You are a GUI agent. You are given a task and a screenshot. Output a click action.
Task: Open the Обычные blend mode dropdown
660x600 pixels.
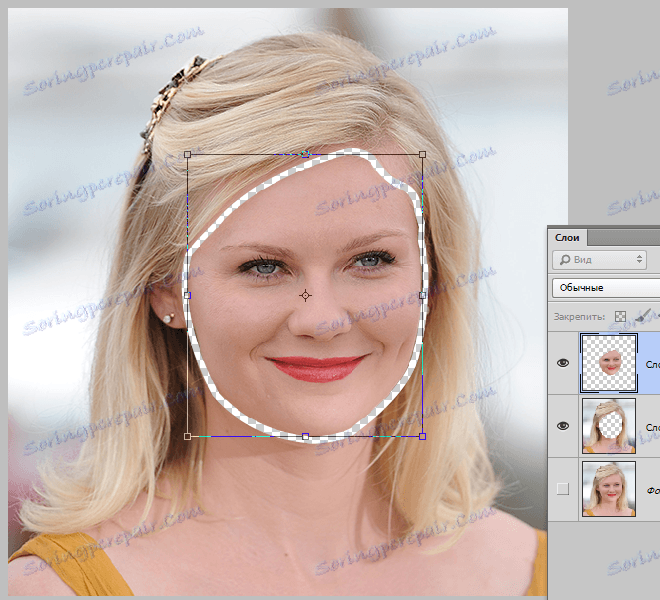(x=606, y=288)
